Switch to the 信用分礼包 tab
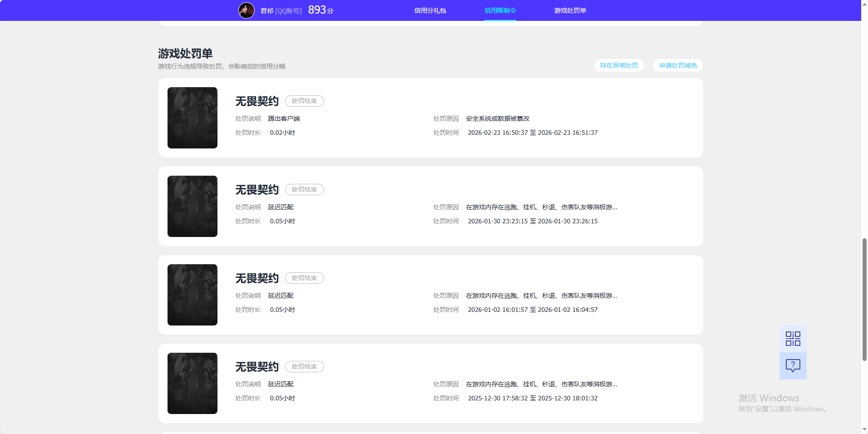 (429, 10)
